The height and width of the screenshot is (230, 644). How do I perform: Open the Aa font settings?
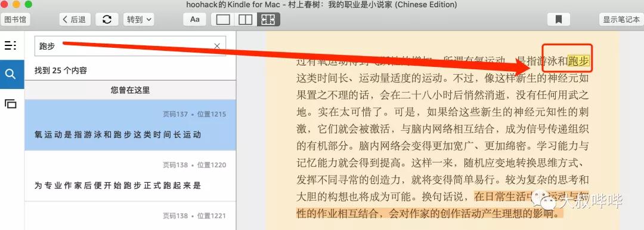tap(194, 19)
